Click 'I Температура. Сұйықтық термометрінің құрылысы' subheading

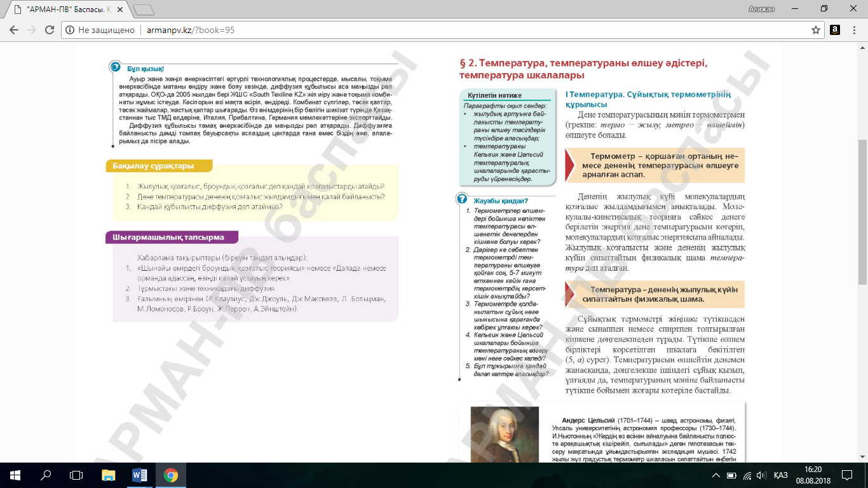tap(648, 99)
